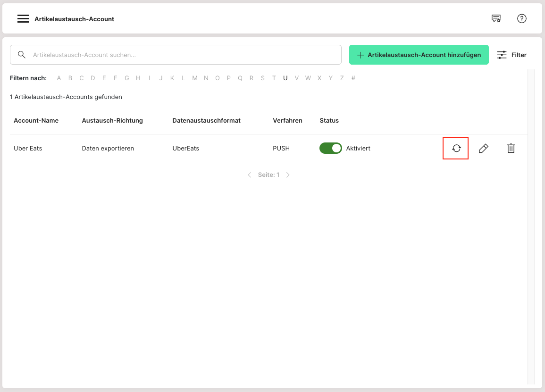The height and width of the screenshot is (392, 545).
Task: Click the Filter sliders icon
Action: 502,55
